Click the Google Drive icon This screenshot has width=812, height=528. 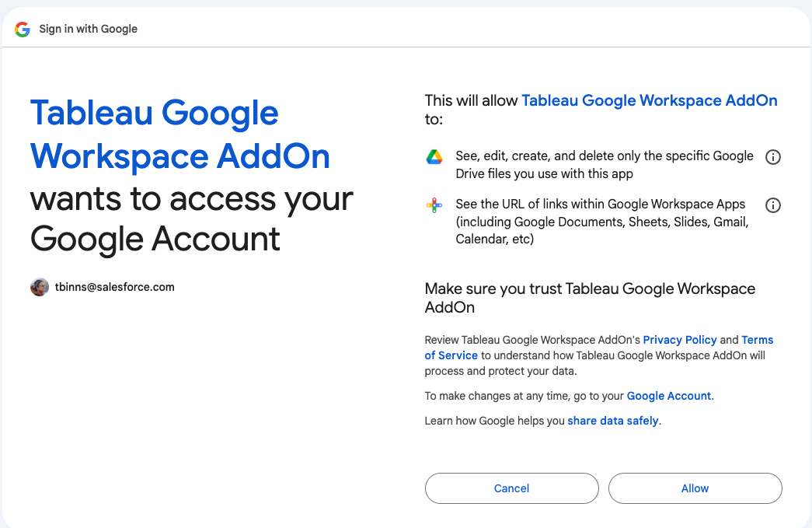coord(434,157)
